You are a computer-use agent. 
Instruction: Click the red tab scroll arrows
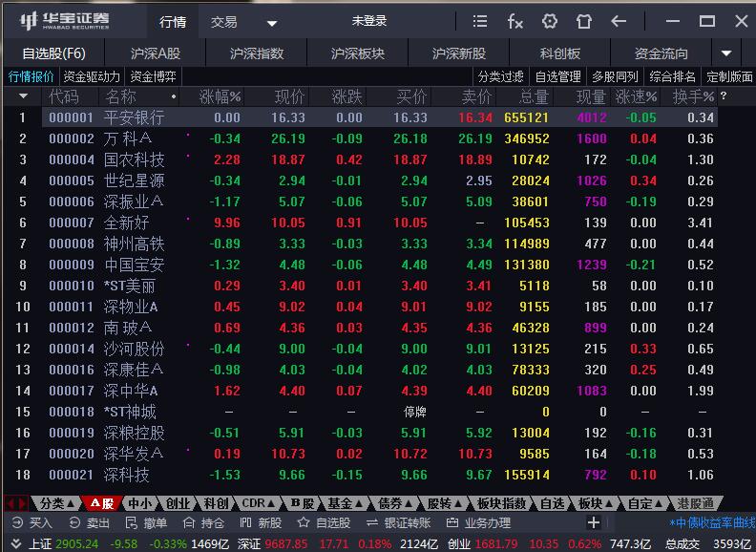(16, 503)
